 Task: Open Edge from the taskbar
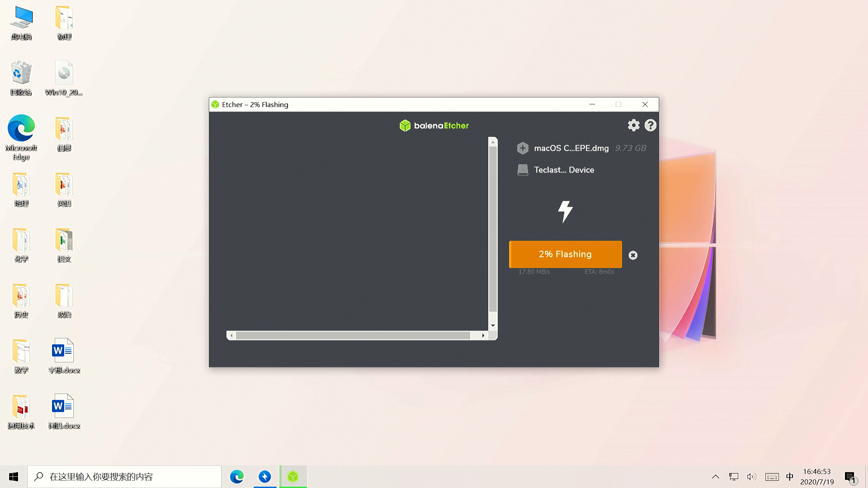point(237,477)
